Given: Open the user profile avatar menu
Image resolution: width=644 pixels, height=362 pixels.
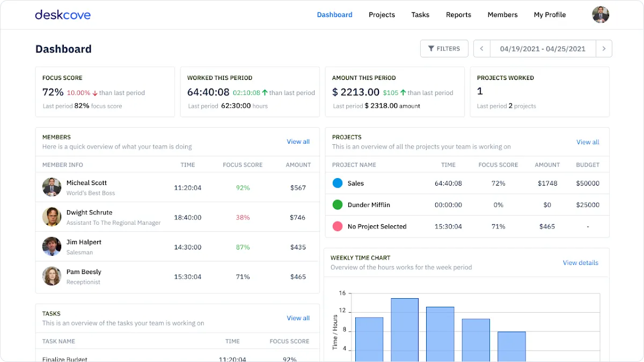Looking at the screenshot, I should (x=601, y=15).
